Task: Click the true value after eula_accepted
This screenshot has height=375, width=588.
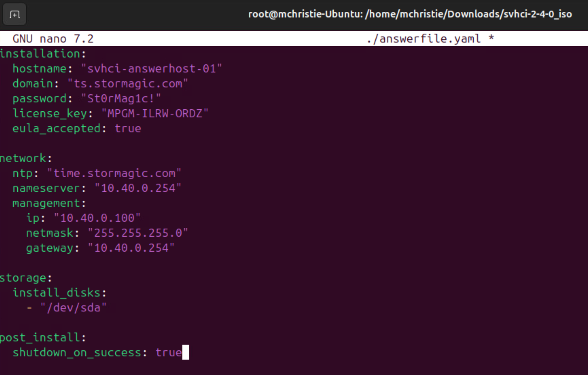Action: pos(128,129)
